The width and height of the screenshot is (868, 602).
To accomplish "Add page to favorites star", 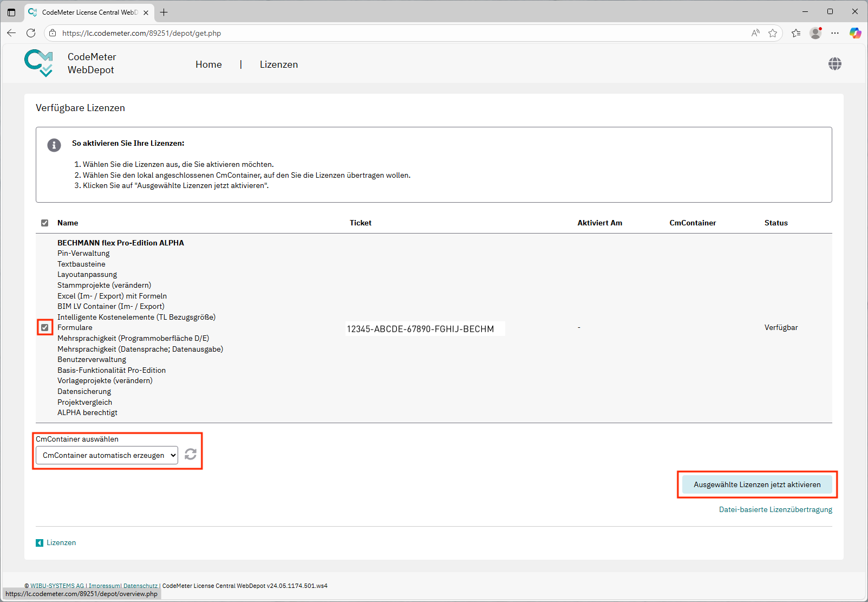I will tap(773, 33).
